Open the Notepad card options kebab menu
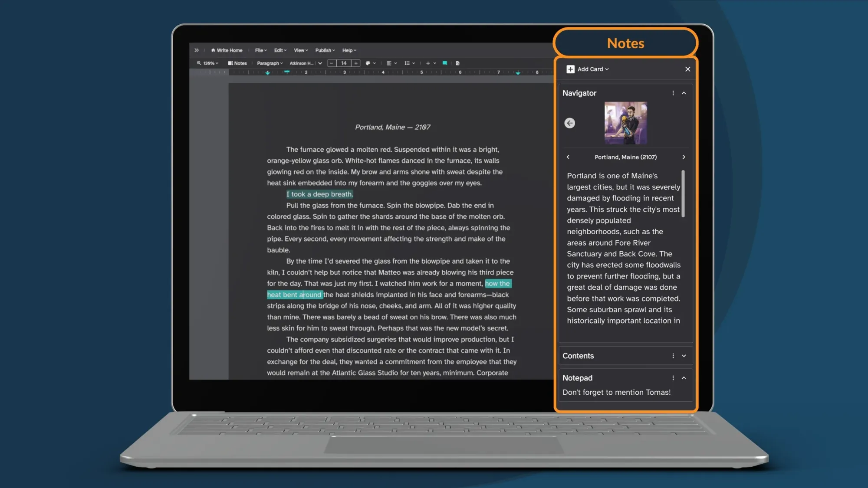The height and width of the screenshot is (488, 868). tap(673, 378)
